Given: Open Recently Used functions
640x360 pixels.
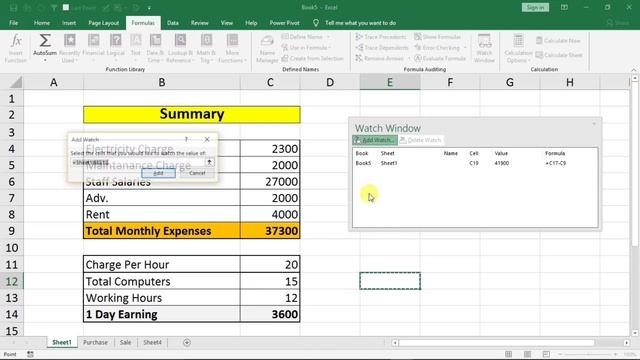Looking at the screenshot, I should tap(69, 49).
